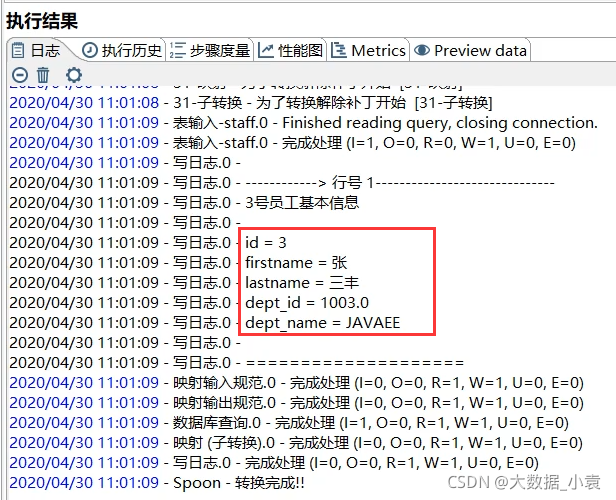Open the 步骤度量 tab

pos(210,51)
